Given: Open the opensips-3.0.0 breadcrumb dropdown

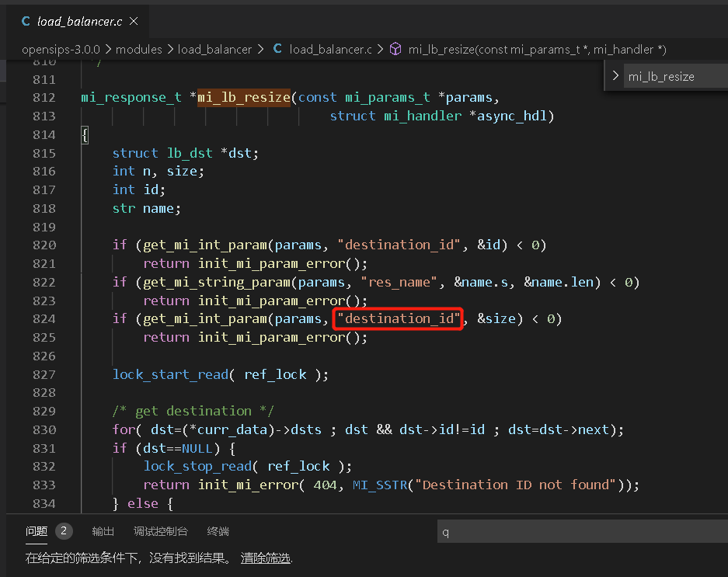Looking at the screenshot, I should [61, 49].
